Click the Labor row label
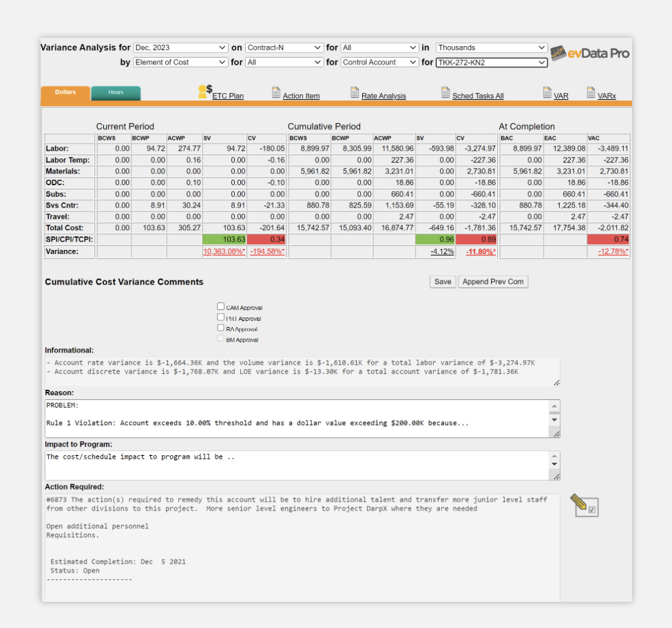This screenshot has height=628, width=672. pos(57,149)
